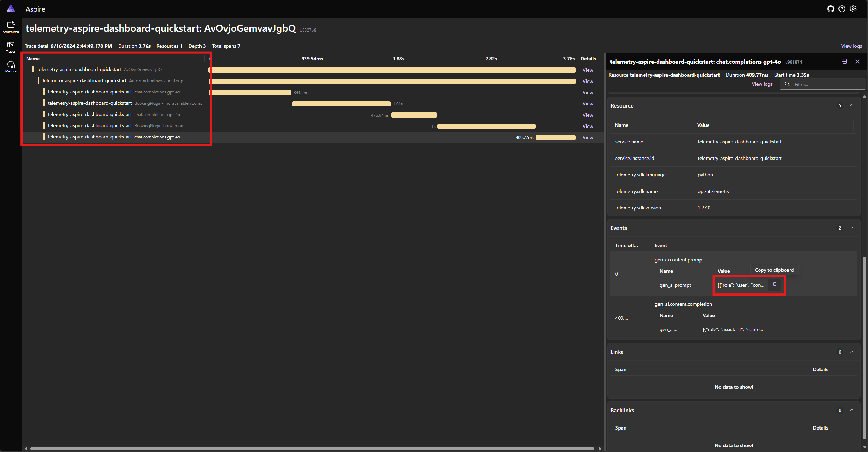Open the Traces page
Image resolution: width=868 pixels, height=452 pixels.
click(11, 47)
